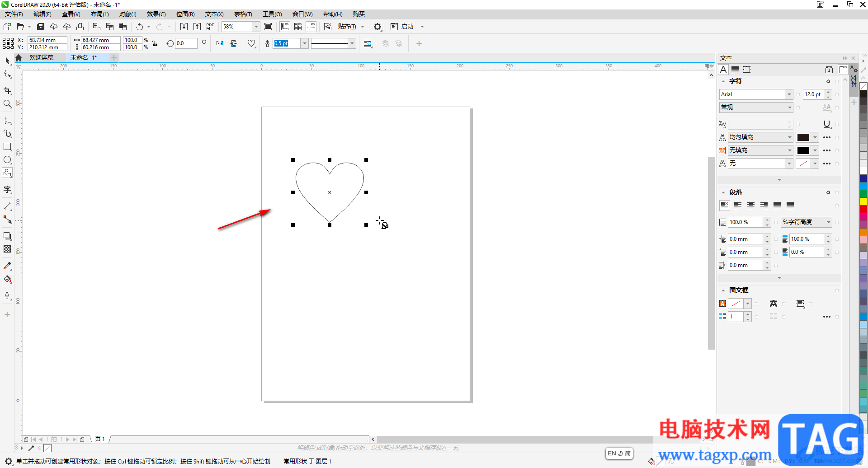Viewport: 868px width, 468px height.
Task: Select the Zoom magnifier tool
Action: 7,104
